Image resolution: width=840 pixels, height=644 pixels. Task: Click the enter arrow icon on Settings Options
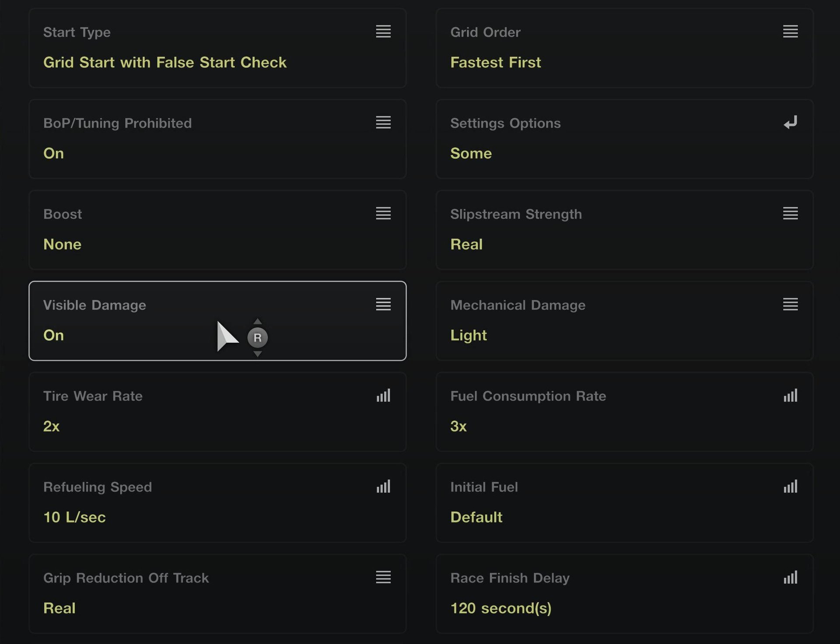tap(790, 123)
